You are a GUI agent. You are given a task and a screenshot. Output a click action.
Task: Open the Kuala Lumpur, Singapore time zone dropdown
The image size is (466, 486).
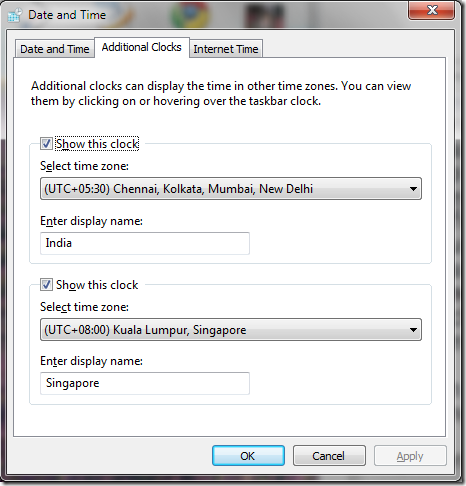(x=231, y=330)
